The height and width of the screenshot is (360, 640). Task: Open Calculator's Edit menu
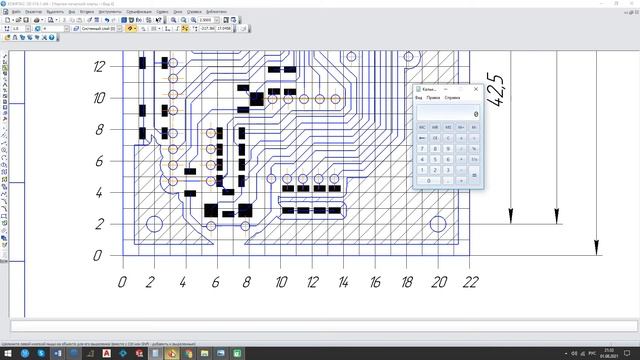433,98
